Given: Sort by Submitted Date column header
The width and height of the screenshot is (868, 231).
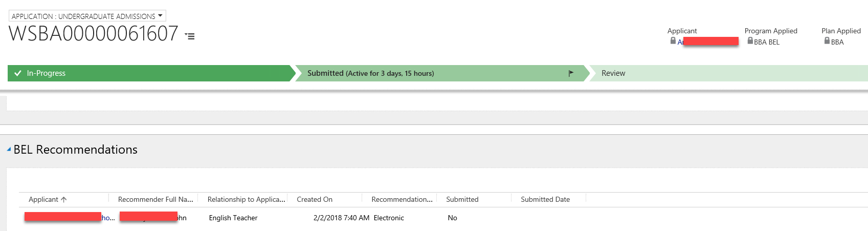Looking at the screenshot, I should point(545,200).
